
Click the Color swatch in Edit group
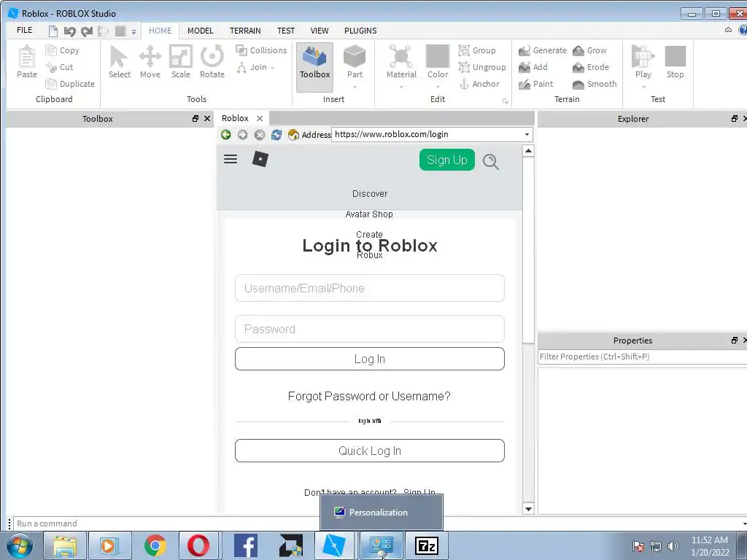[438, 57]
